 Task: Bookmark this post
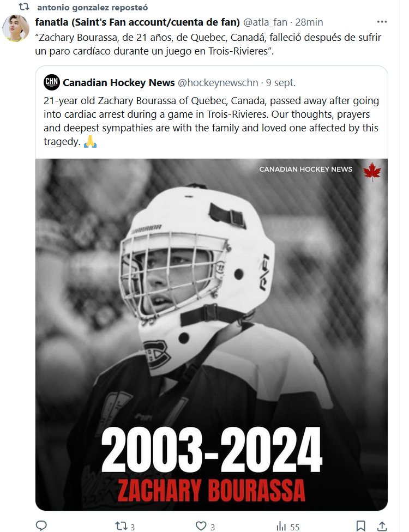tap(360, 526)
